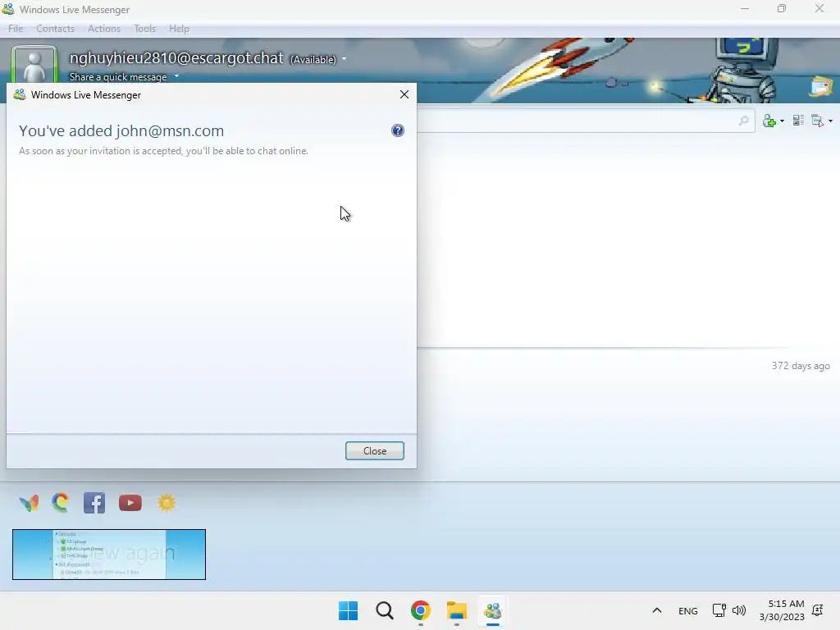
Task: Open the multicolored C icon
Action: pos(61,503)
